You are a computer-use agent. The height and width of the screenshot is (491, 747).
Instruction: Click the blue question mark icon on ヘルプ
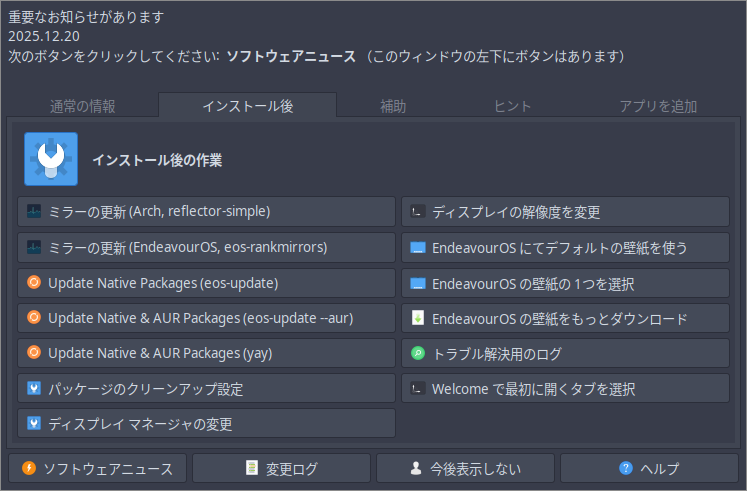pyautogui.click(x=626, y=468)
